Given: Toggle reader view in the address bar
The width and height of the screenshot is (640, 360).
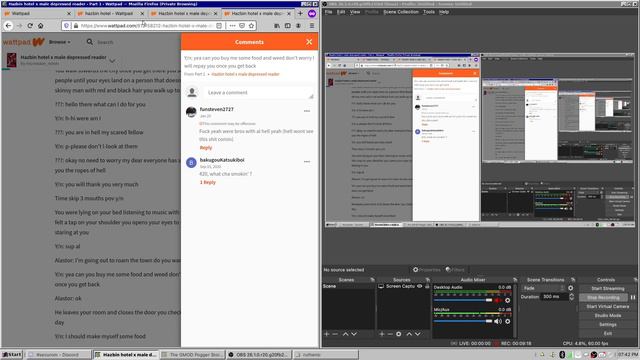Looking at the screenshot, I should coord(219,25).
